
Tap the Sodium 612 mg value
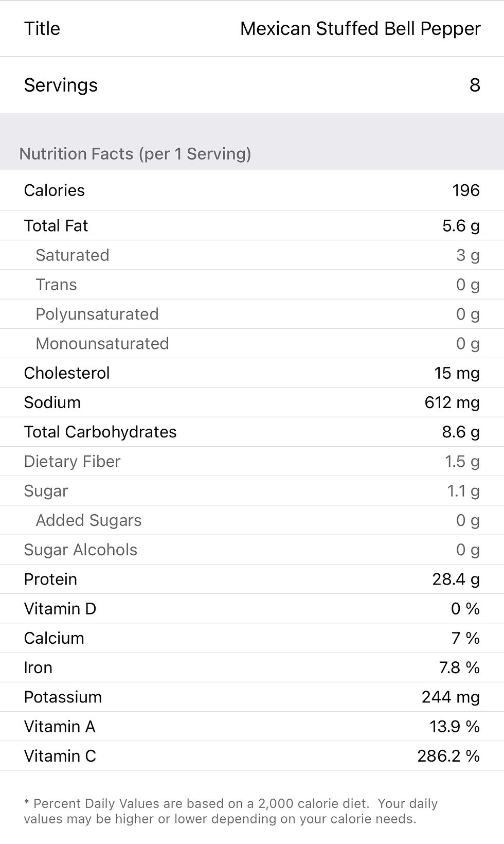point(452,402)
